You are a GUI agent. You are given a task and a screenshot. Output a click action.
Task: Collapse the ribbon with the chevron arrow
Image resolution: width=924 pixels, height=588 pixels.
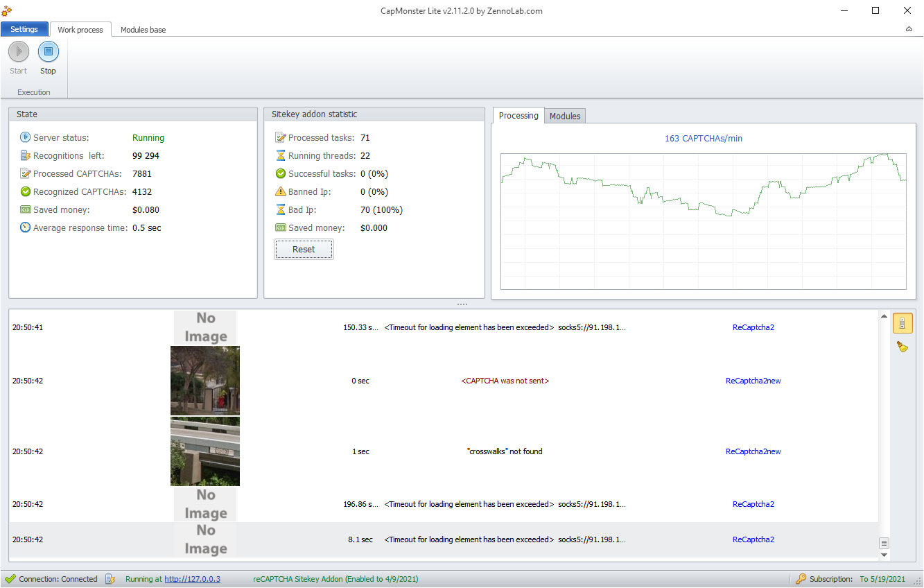point(909,30)
